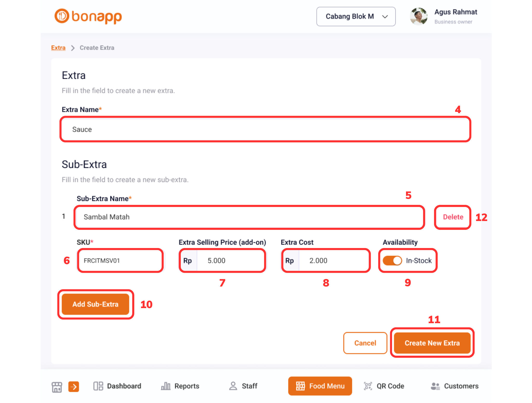This screenshot has height=403, width=532.
Task: Click the bonapp logo
Action: (x=88, y=16)
